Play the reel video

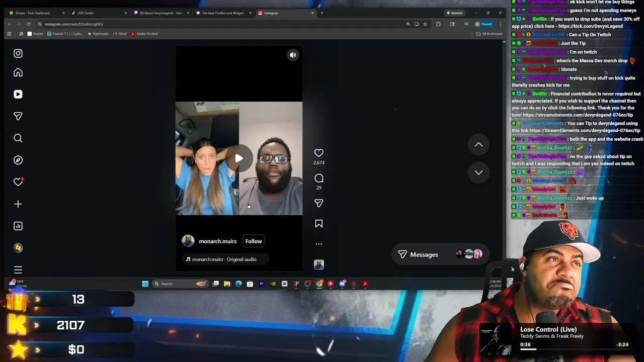[239, 158]
